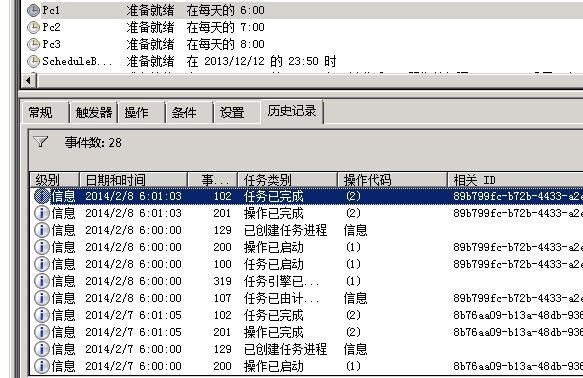Click the 事件数: 28 label
This screenshot has width=583, height=378.
click(93, 142)
